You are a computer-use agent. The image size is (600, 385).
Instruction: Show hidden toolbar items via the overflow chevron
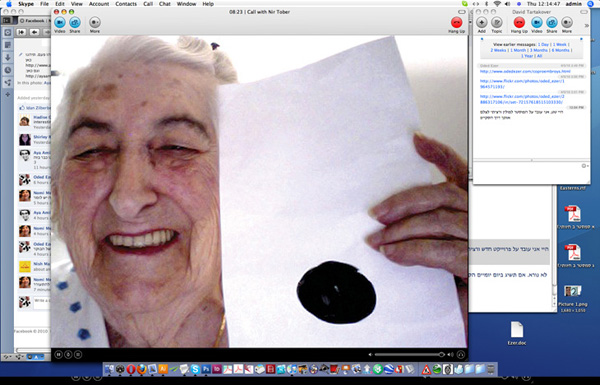pos(586,26)
